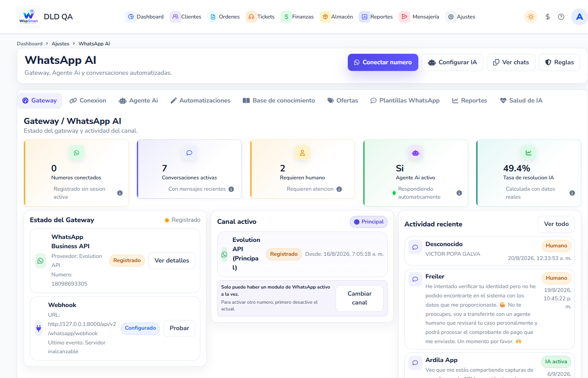Open Mensajería menu
Screen dimensions: 588x378
point(419,17)
